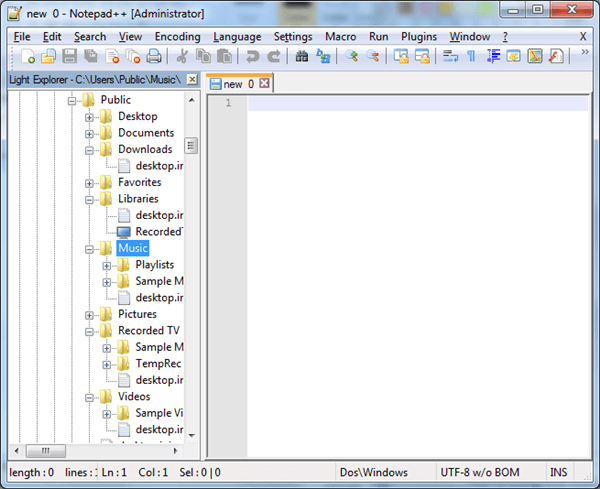The image size is (600, 489).
Task: Toggle Show All Characters pilcrow icon
Action: pos(470,56)
